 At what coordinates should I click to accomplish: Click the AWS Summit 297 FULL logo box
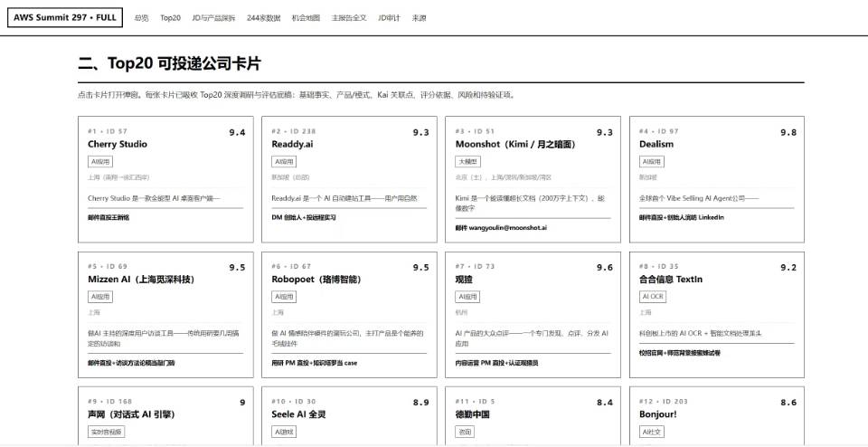coord(65,17)
